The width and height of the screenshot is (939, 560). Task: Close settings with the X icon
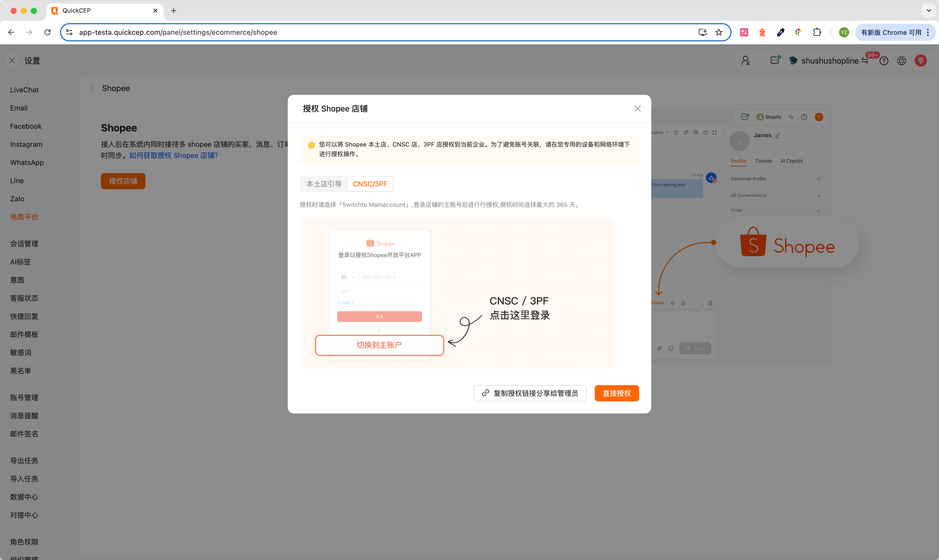[x=12, y=61]
